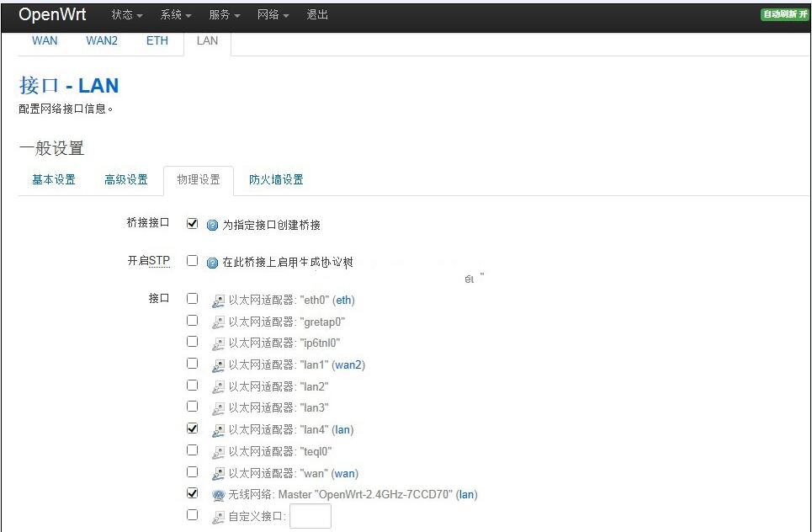Click the 退出 logout link

[317, 15]
